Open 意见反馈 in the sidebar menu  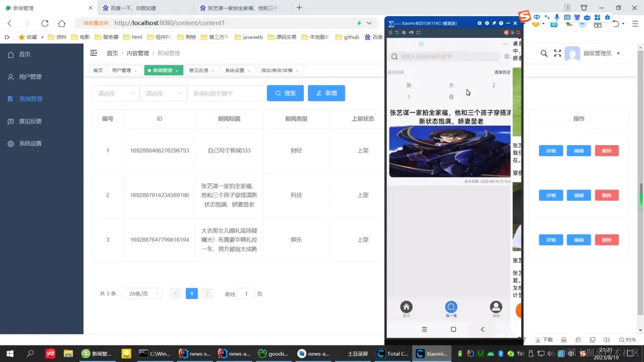(x=42, y=121)
